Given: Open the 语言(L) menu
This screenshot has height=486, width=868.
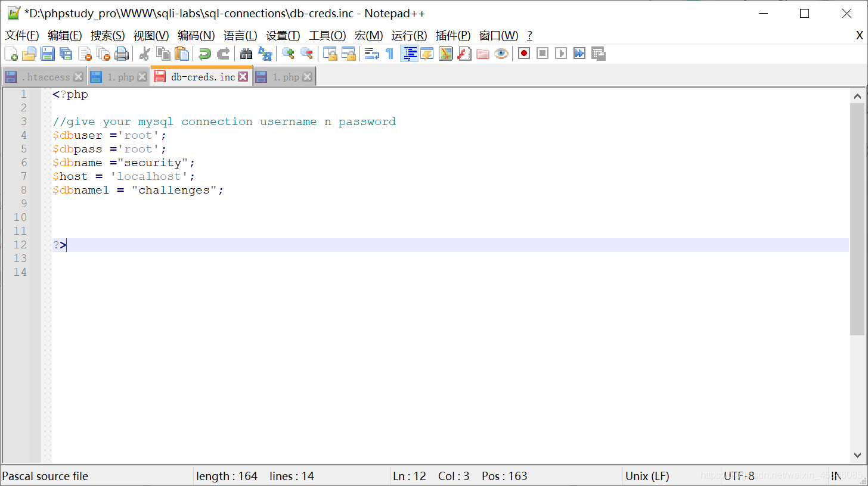Looking at the screenshot, I should [241, 36].
